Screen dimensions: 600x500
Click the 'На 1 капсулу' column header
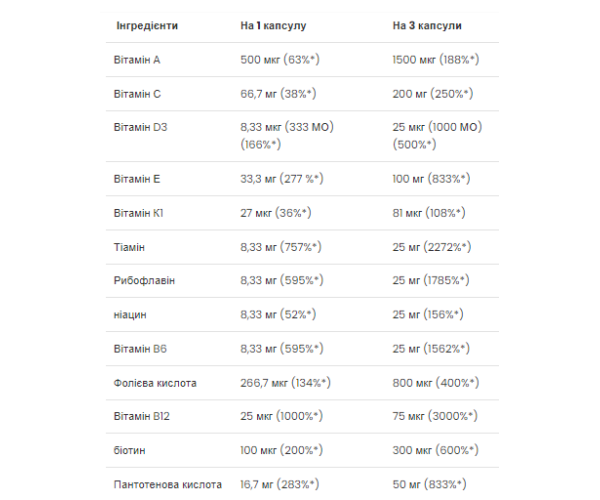[279, 25]
